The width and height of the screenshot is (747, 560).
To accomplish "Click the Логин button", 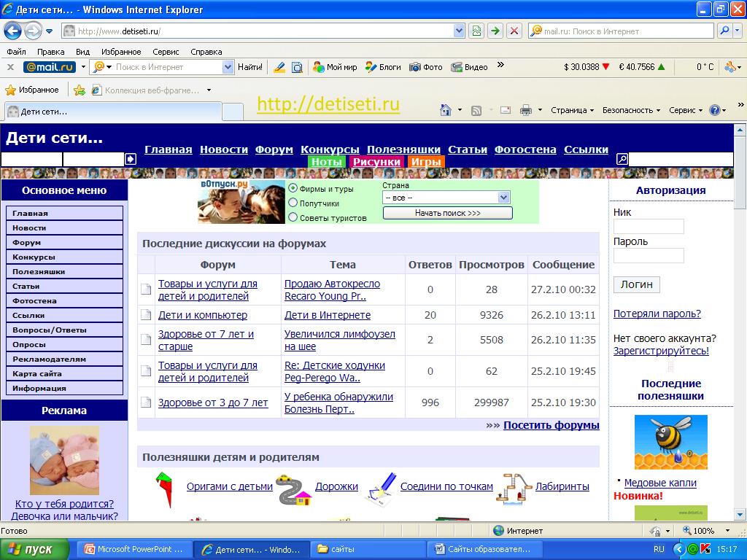I will [636, 285].
